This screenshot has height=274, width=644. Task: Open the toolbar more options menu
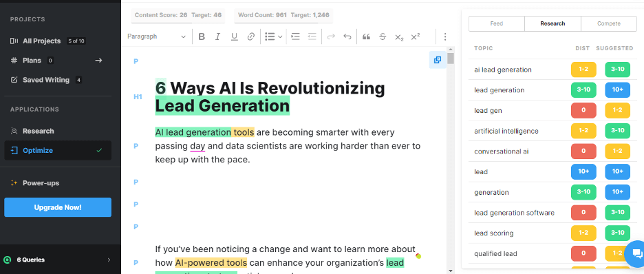(x=444, y=36)
